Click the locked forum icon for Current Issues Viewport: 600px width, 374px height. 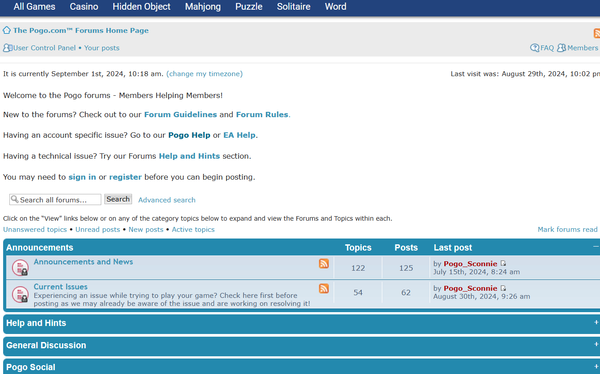pos(20,294)
